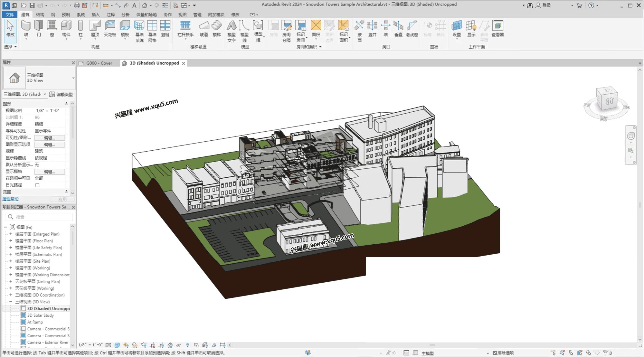Toggle crop view icon in view control bar
The height and width of the screenshot is (357, 644).
[152, 345]
